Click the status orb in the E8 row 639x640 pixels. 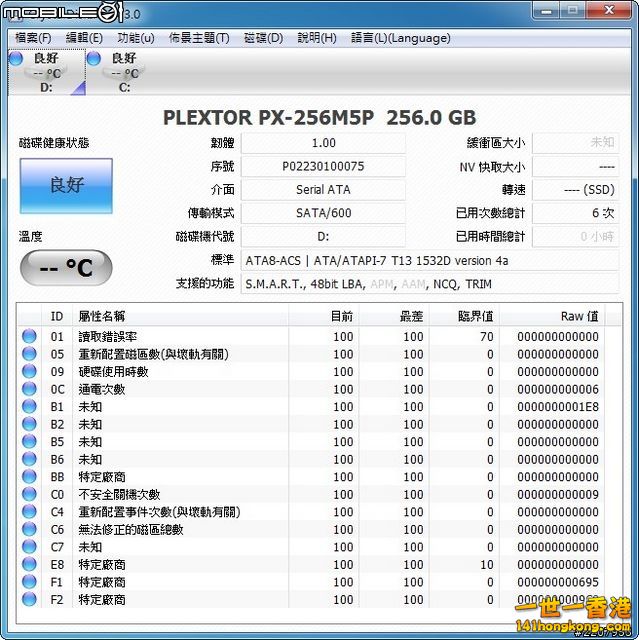(x=29, y=564)
